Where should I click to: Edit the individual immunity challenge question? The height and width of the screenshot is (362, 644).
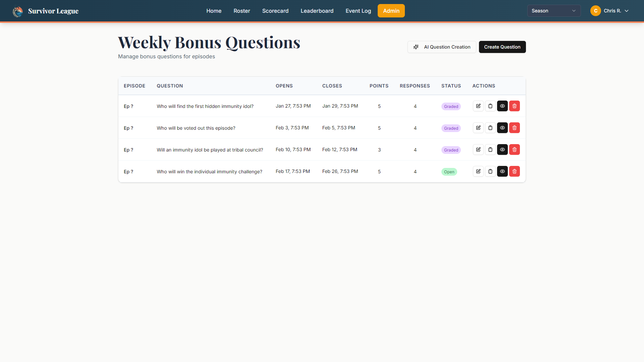478,171
